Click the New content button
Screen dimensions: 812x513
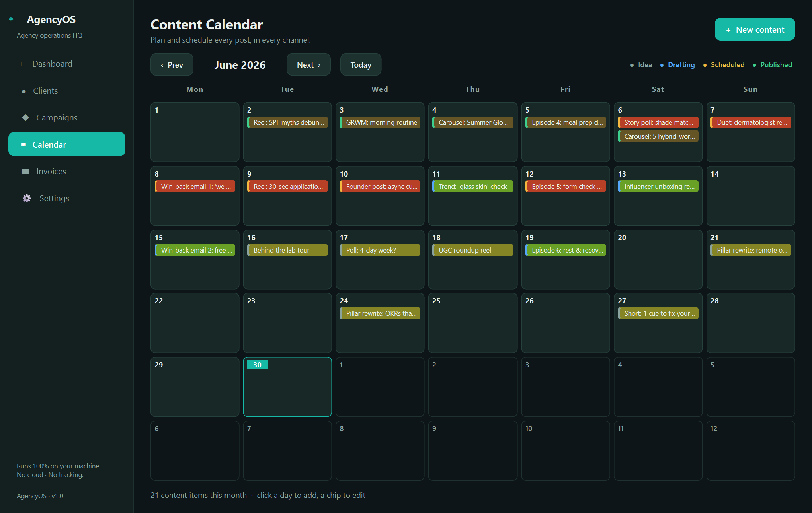pyautogui.click(x=755, y=29)
